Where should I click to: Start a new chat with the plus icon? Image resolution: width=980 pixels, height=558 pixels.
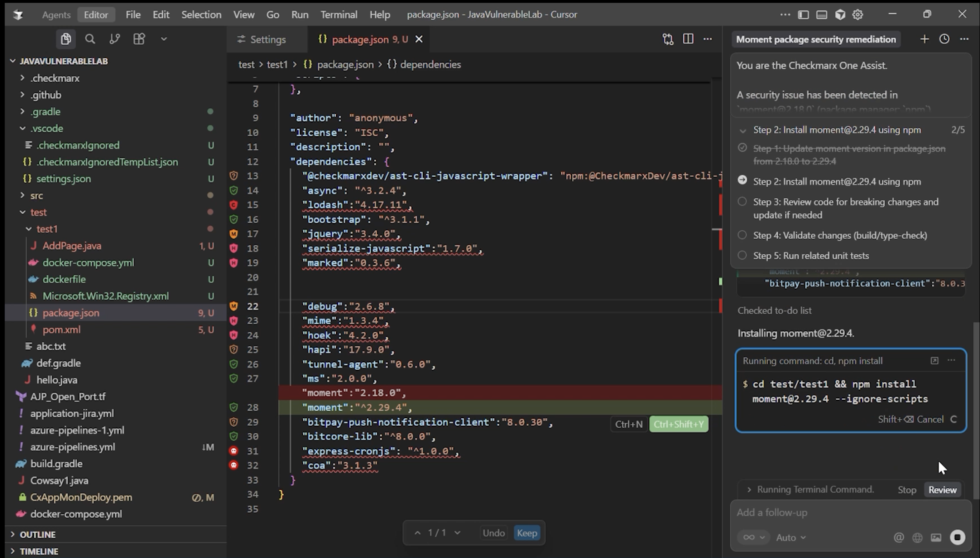[924, 39]
